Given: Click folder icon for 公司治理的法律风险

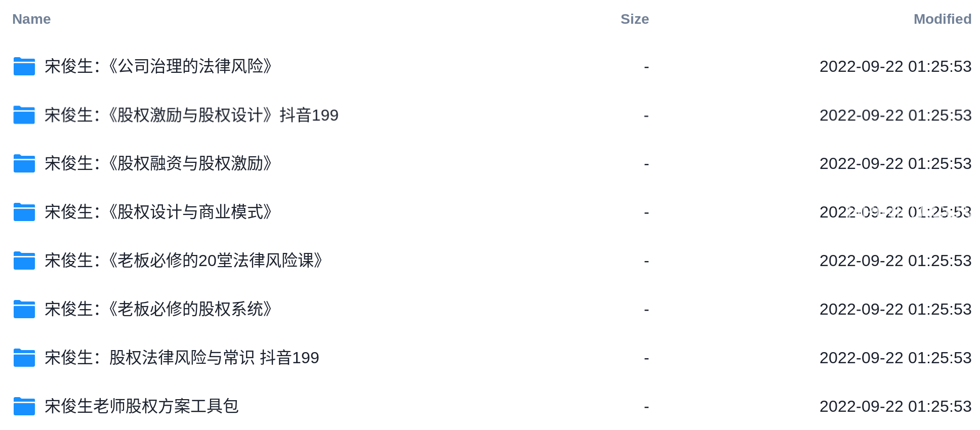Looking at the screenshot, I should (x=24, y=66).
